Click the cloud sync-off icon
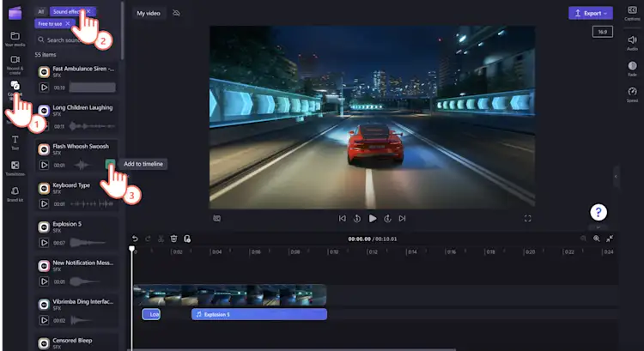644x351 pixels. (176, 13)
